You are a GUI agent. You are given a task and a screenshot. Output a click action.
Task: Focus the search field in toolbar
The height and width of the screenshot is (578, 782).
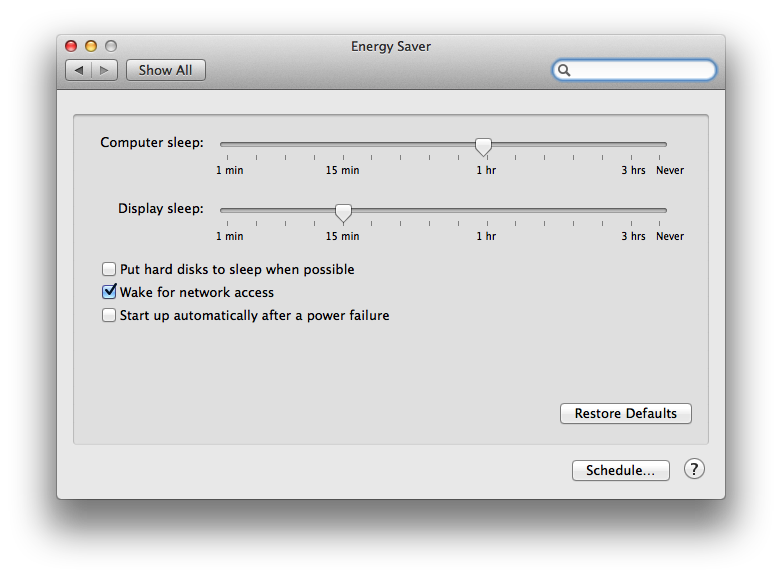tap(634, 70)
